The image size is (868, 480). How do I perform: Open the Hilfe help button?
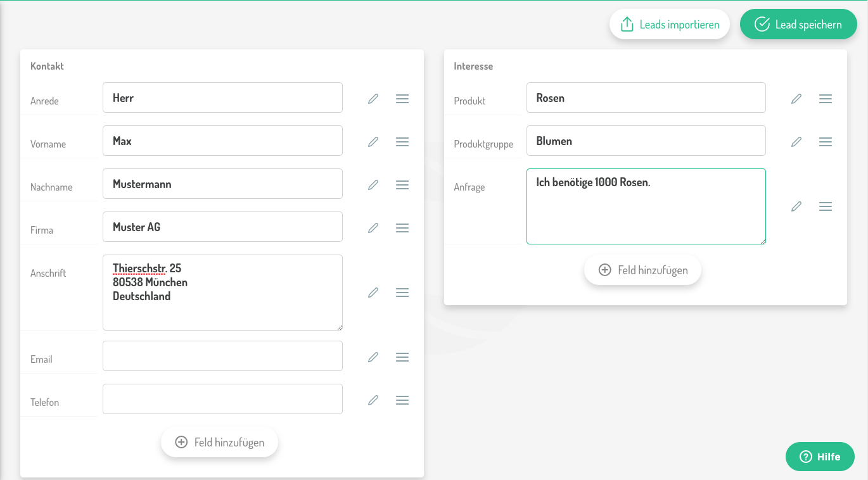click(x=820, y=457)
